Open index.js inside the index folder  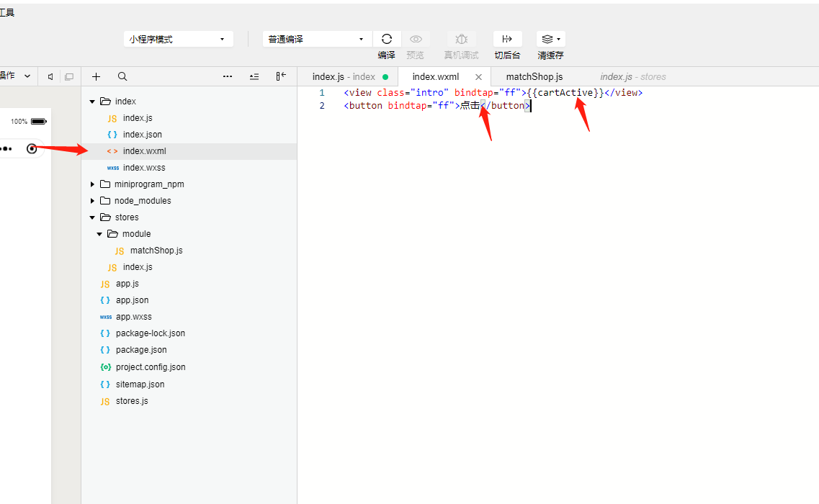(x=138, y=118)
